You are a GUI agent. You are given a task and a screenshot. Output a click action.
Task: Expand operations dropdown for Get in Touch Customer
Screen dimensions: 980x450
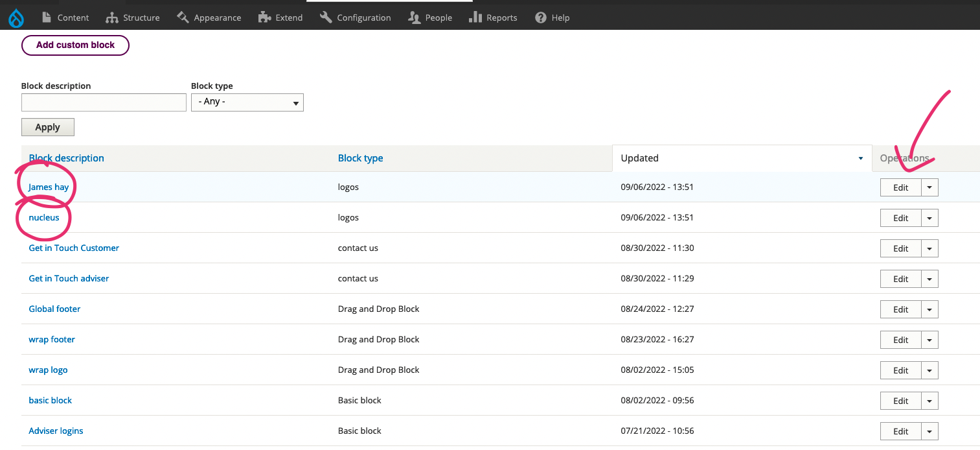point(930,248)
